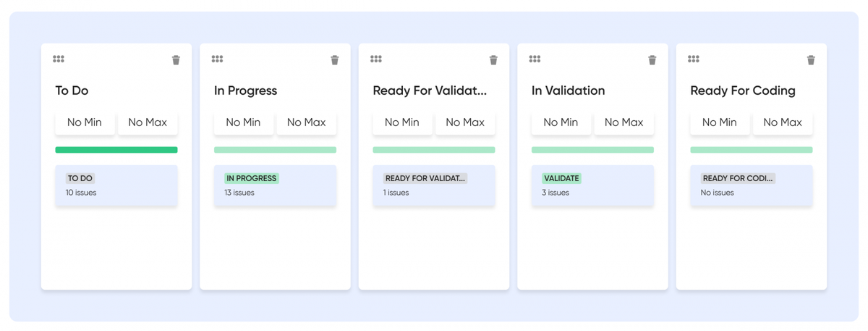868x331 pixels.
Task: Delete the In Progress column
Action: click(x=334, y=60)
